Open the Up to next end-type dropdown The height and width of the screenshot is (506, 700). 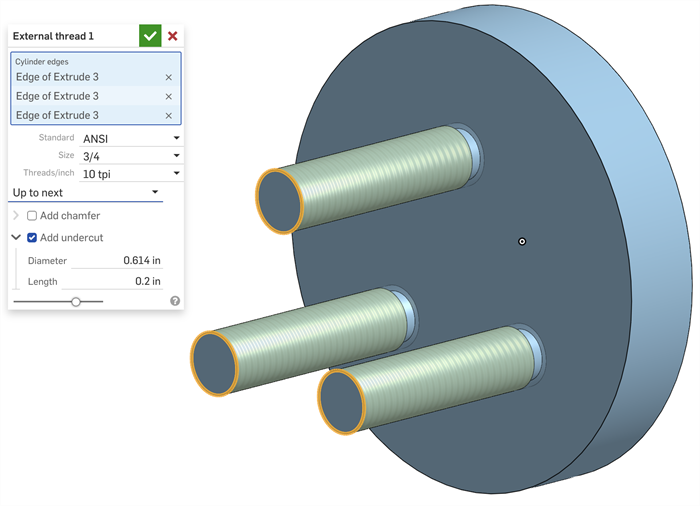(x=85, y=192)
